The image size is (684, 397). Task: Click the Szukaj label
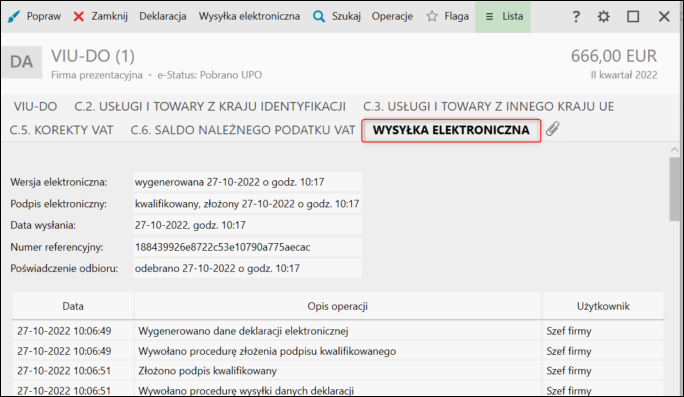tap(346, 17)
